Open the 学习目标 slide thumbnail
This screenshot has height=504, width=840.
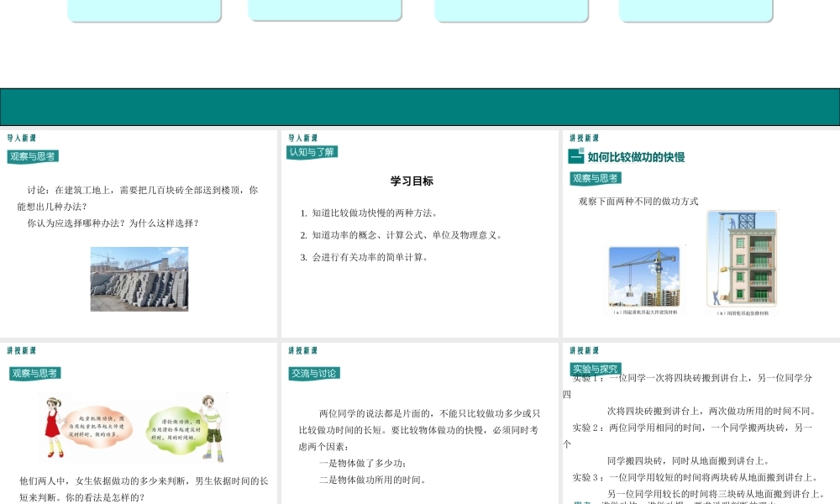(x=419, y=234)
